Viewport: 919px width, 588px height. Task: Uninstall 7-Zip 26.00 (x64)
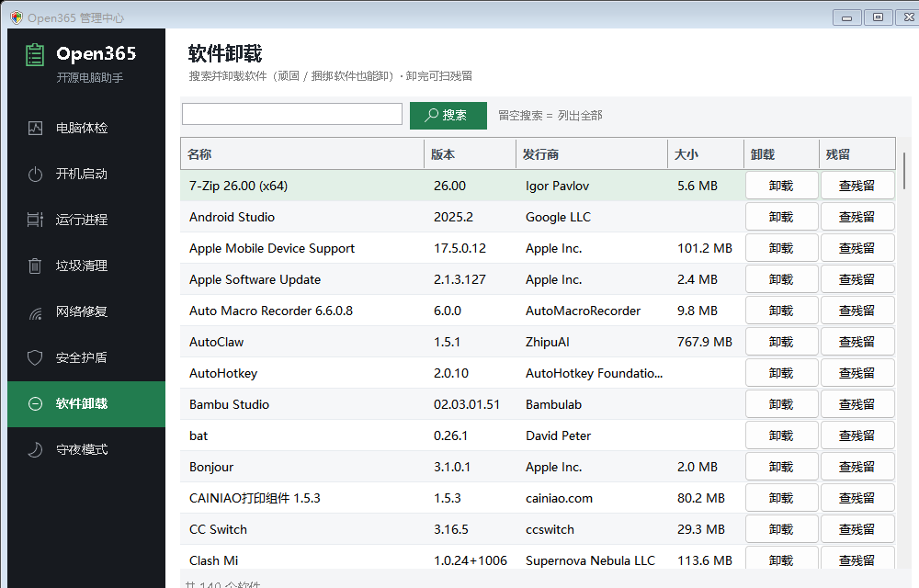pos(781,186)
